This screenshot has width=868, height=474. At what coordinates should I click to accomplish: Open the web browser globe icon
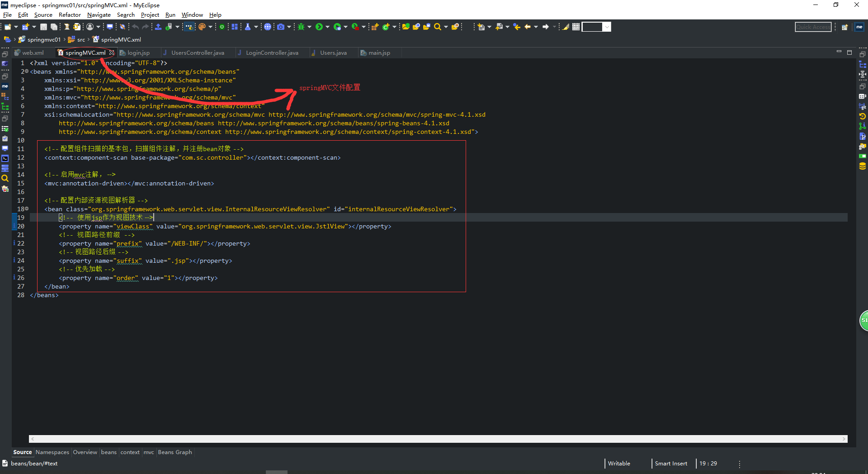[268, 27]
